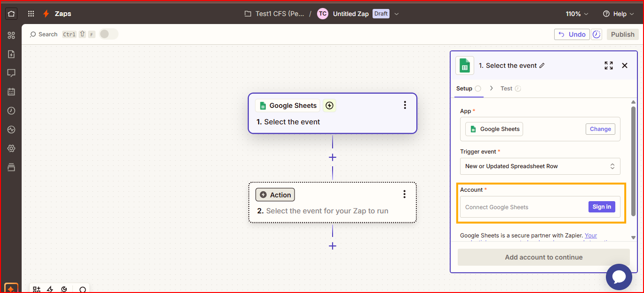Open three-dot menu on Google Sheets step
The height and width of the screenshot is (293, 644).
(x=405, y=105)
